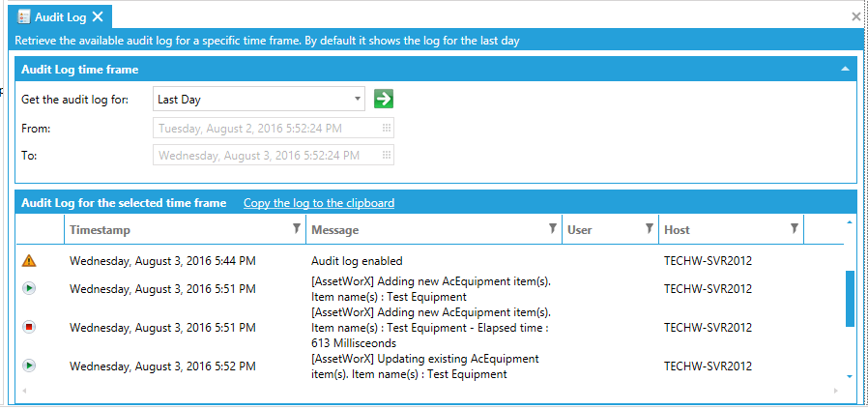868x410 pixels.
Task: Click the warning icon on Audit log enabled row
Action: pyautogui.click(x=29, y=260)
